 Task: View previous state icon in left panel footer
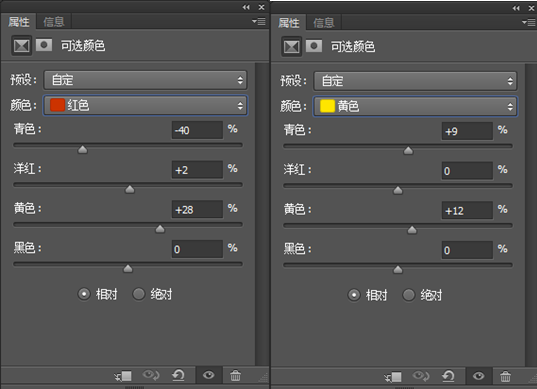(151, 375)
